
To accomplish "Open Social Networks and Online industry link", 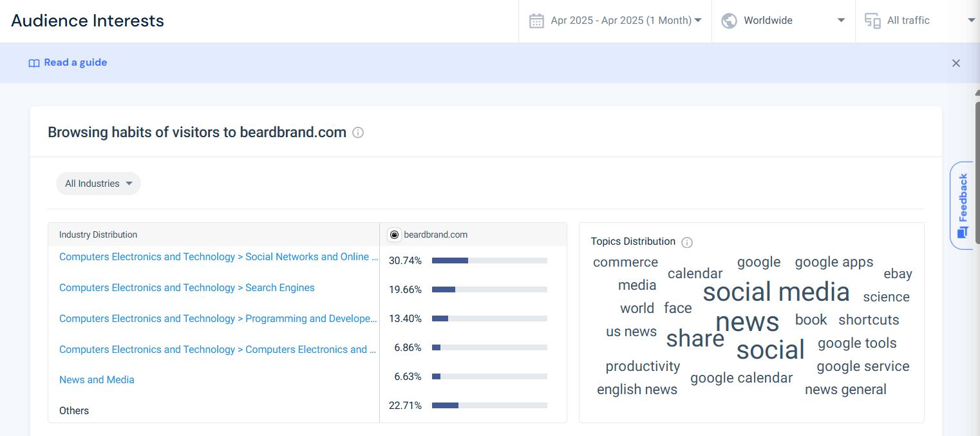I will [x=218, y=256].
